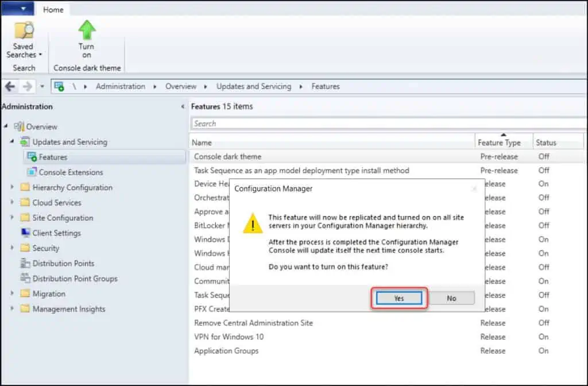Collapse the Administration navigation pane
588x386 pixels.
(x=183, y=106)
